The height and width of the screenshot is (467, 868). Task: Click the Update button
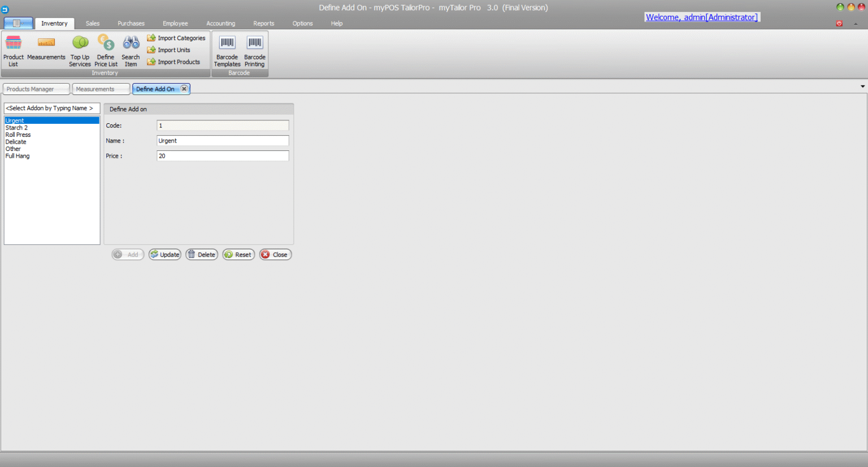(164, 254)
